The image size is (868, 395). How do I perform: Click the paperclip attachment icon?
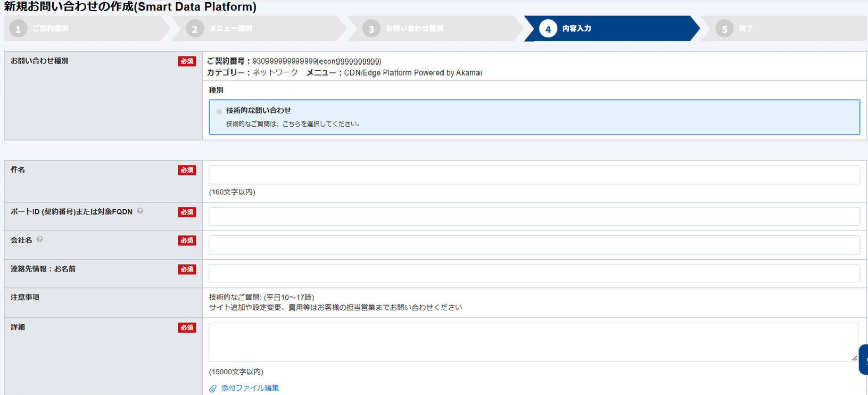pyautogui.click(x=213, y=389)
